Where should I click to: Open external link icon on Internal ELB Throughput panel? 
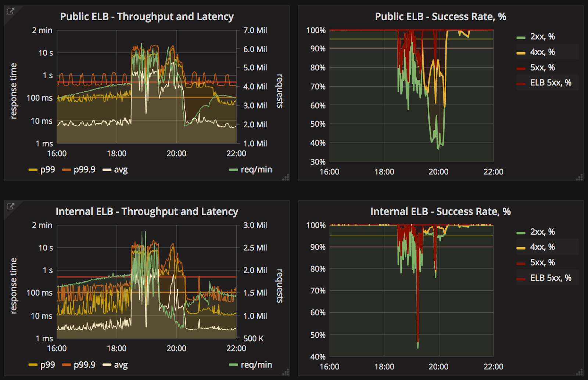pos(11,206)
